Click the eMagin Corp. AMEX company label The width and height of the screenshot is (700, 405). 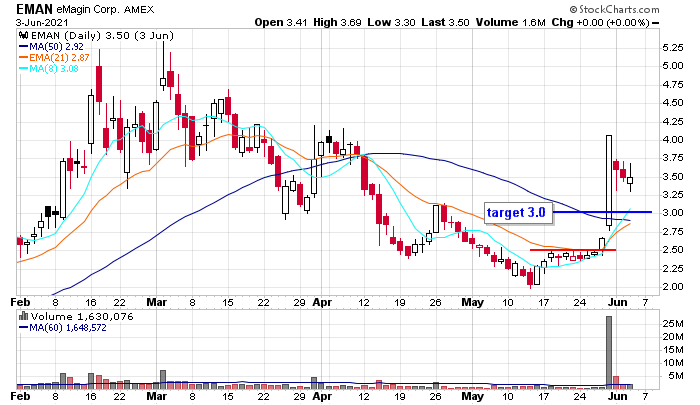click(105, 9)
